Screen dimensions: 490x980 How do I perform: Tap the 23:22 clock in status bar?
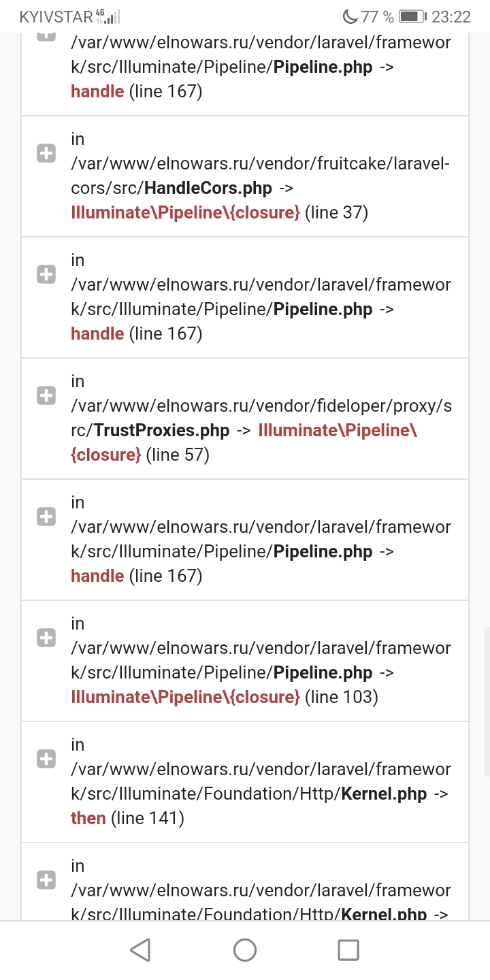(452, 16)
